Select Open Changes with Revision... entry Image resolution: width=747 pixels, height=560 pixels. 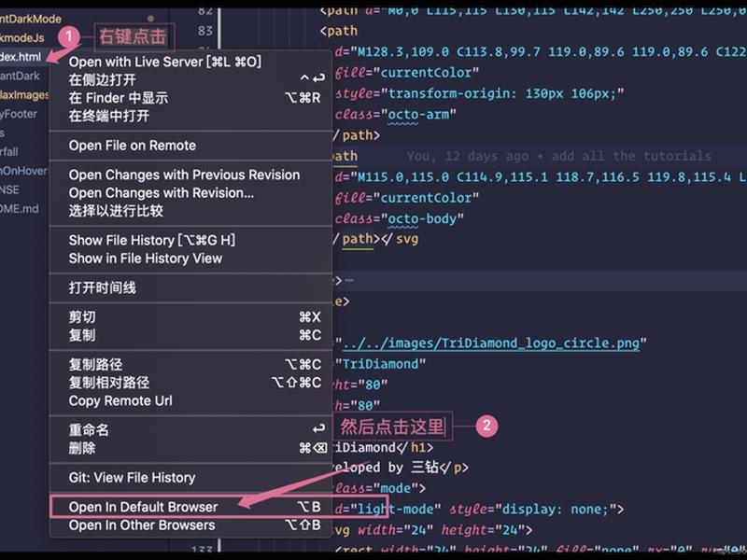click(x=190, y=193)
